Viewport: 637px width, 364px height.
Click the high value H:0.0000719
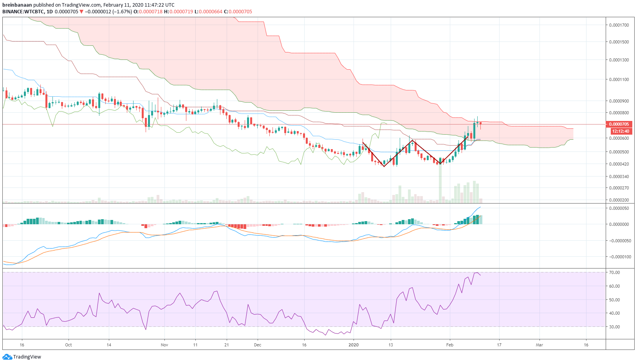pyautogui.click(x=179, y=11)
